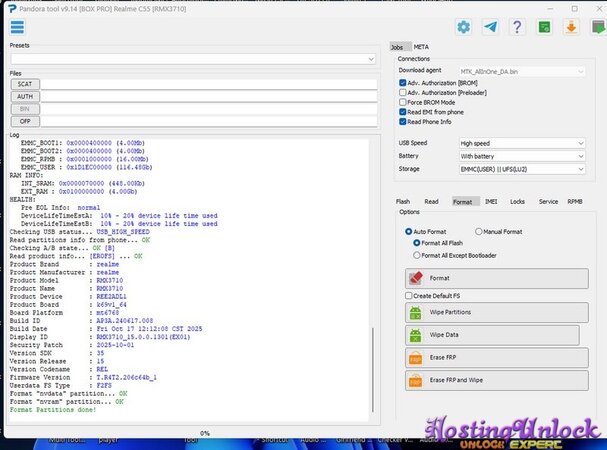Open settings via the gear icon

click(x=464, y=27)
